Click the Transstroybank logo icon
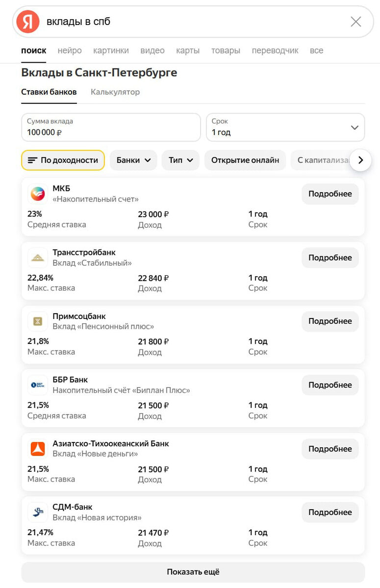The image size is (380, 588). [38, 258]
